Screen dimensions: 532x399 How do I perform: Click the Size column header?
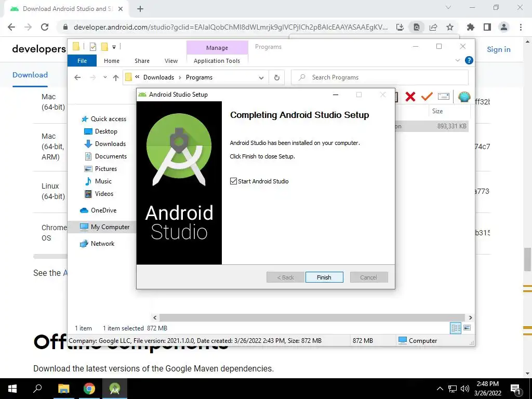(x=437, y=111)
